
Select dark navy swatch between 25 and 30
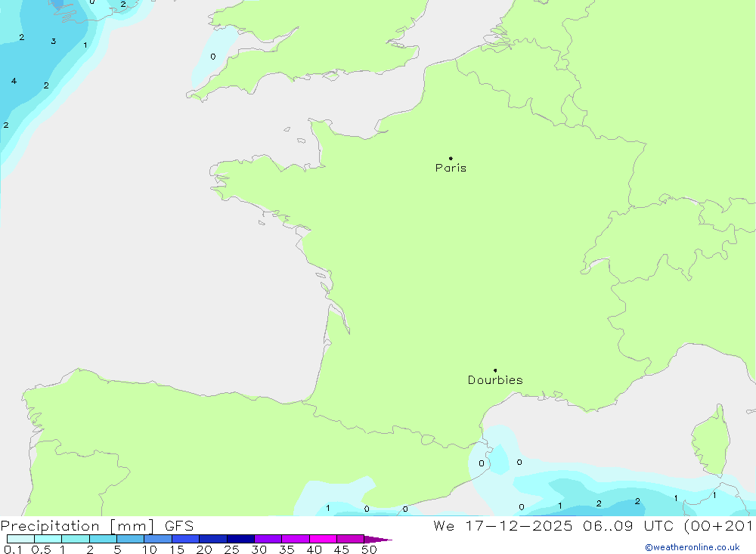click(x=240, y=539)
